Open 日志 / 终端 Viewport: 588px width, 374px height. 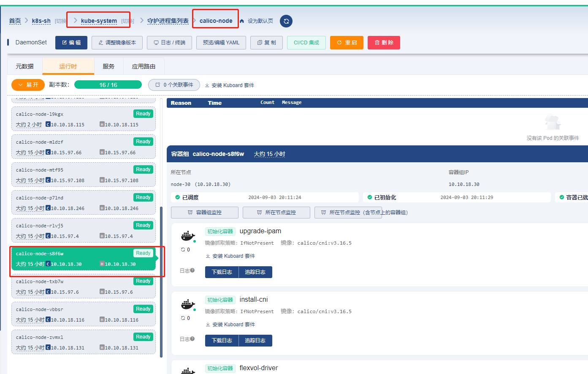pos(170,43)
